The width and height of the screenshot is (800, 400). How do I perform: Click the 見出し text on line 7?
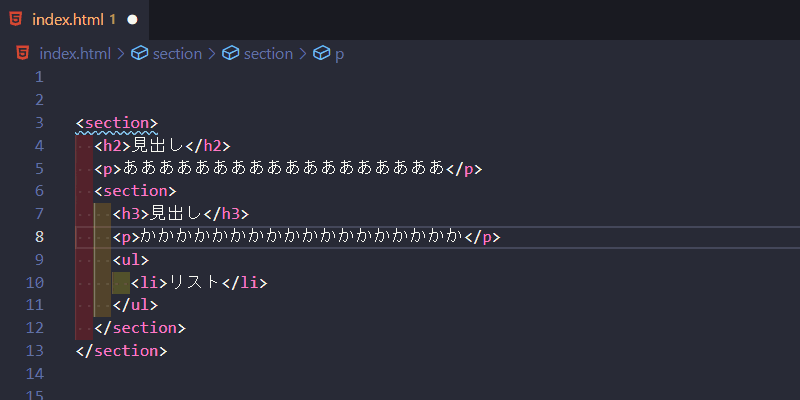click(x=177, y=213)
